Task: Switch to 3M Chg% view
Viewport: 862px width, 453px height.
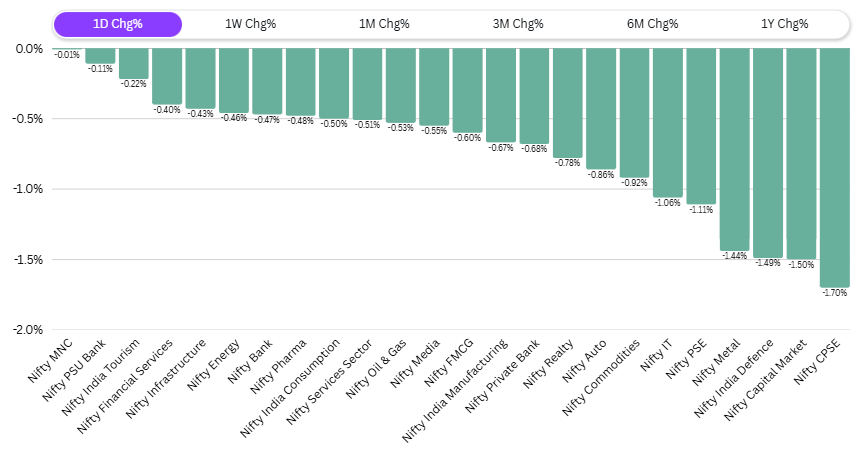Action: tap(518, 24)
